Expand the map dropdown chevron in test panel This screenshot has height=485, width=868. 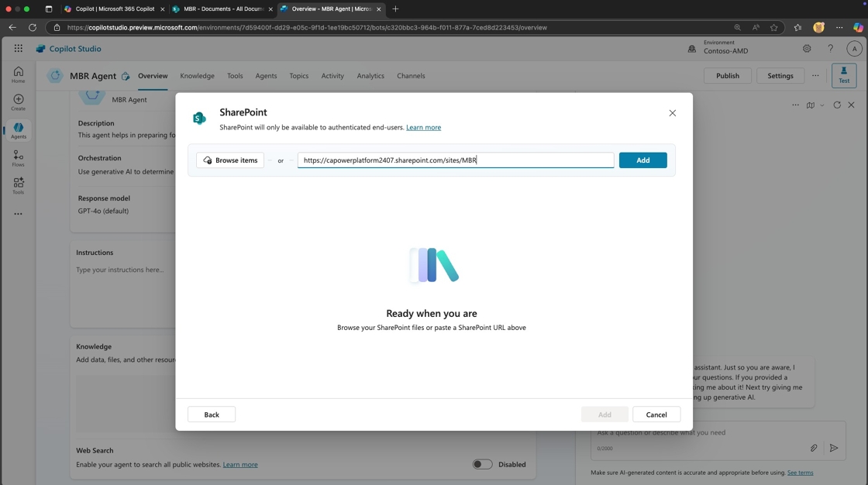coord(821,105)
